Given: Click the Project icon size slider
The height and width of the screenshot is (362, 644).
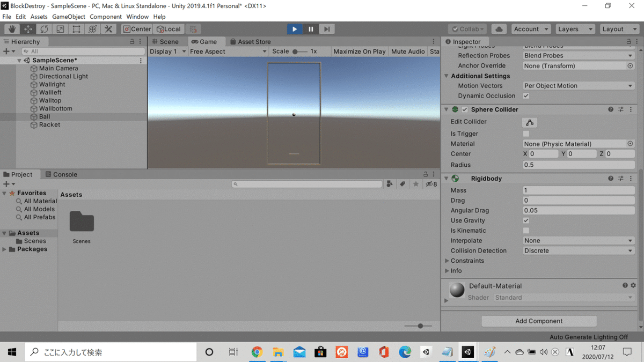Looking at the screenshot, I should tap(418, 326).
